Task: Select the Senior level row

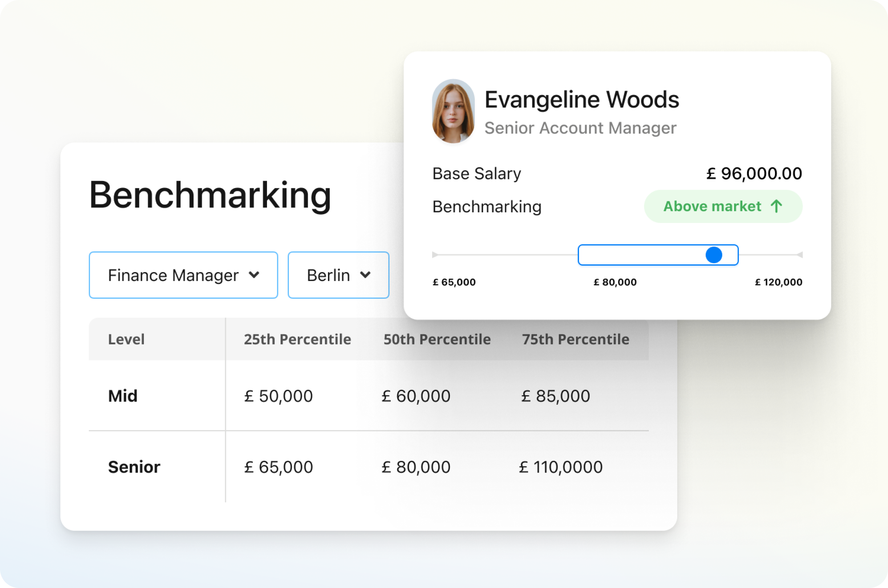Action: coord(134,467)
